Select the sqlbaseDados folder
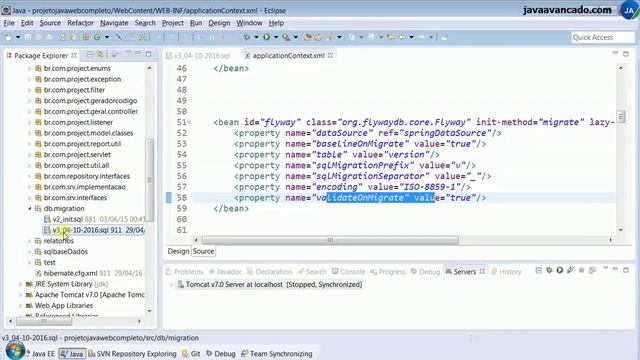640x360 pixels. click(x=65, y=251)
